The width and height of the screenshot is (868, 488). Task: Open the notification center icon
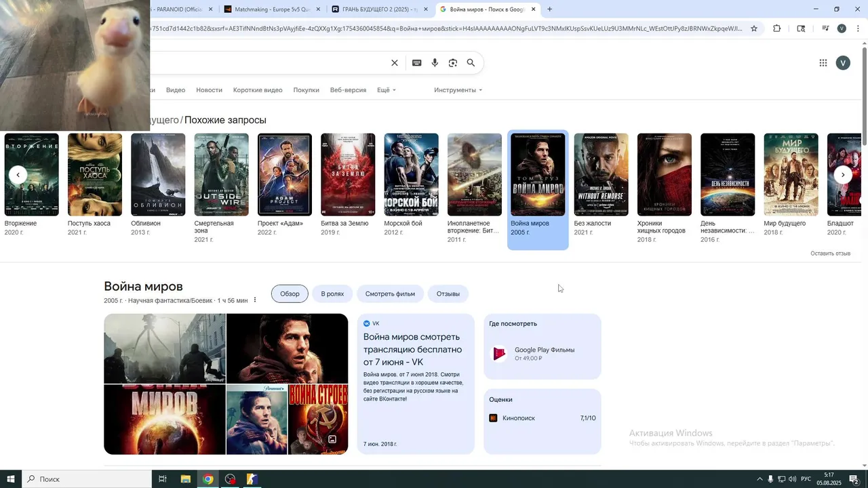click(x=854, y=479)
